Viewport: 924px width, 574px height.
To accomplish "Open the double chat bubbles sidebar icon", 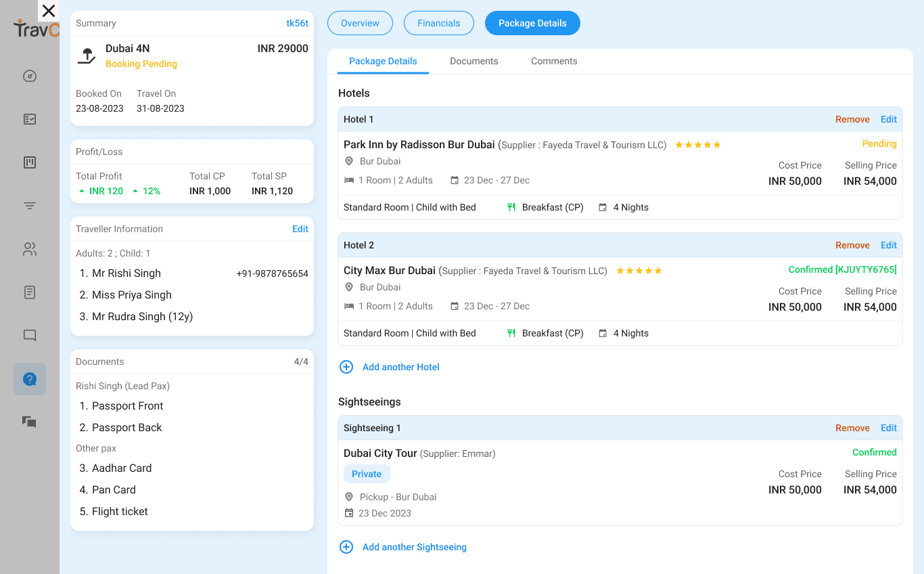I will (30, 422).
